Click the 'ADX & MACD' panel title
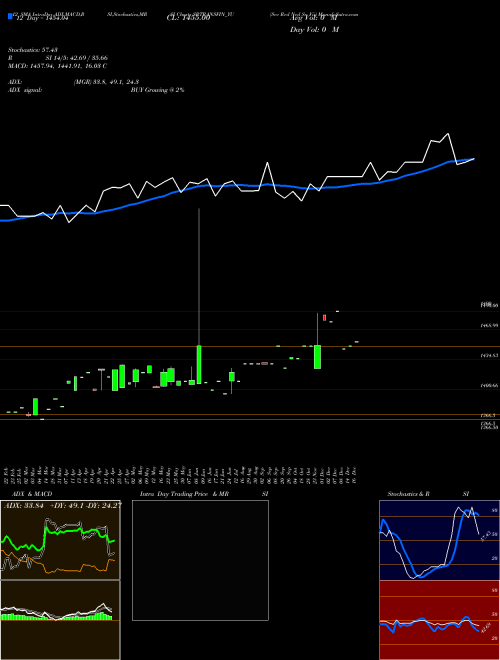Image resolution: width=500 pixels, height=660 pixels. point(32,494)
